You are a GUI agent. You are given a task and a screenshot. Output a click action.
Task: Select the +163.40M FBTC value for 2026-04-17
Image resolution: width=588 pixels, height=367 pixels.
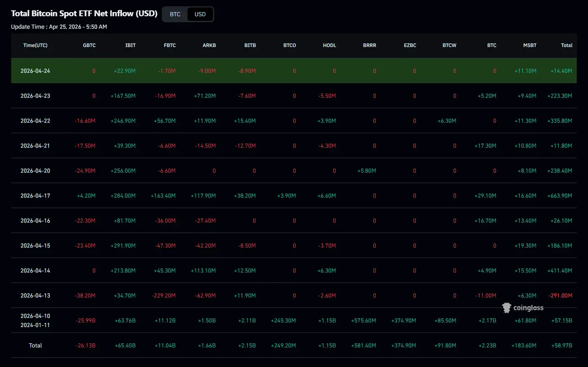click(x=163, y=196)
